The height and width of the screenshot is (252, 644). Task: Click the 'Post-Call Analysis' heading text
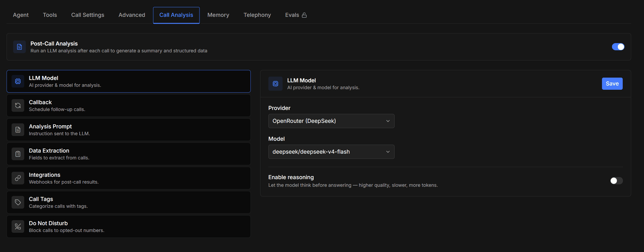point(54,43)
